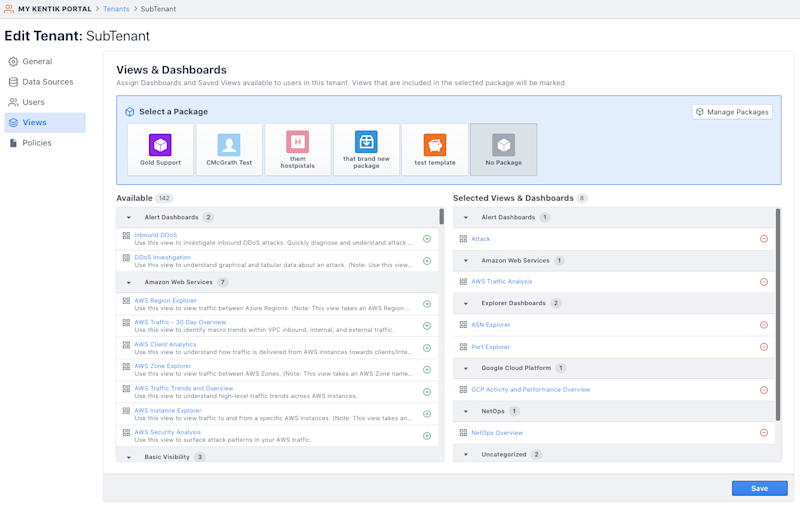Viewport: 800px width, 508px height.
Task: Add AWS Traffic - 30 Day Overview view
Action: 427,326
